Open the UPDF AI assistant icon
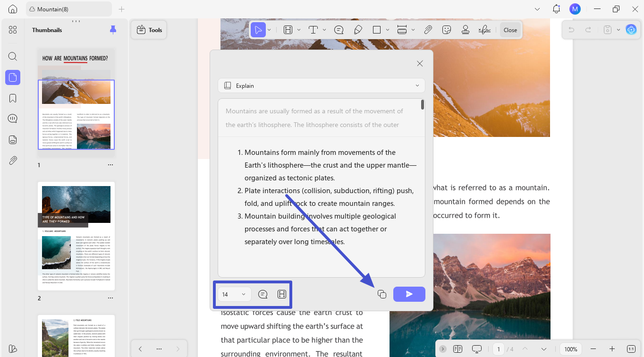Screen dimensions: 644x357 [631, 30]
